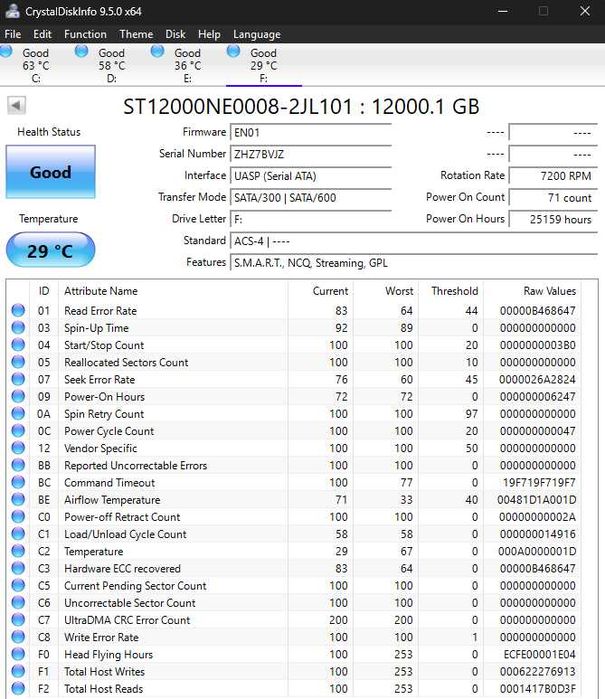Select drive F: tab at 29 °C
The image size is (605, 699).
[x=263, y=65]
